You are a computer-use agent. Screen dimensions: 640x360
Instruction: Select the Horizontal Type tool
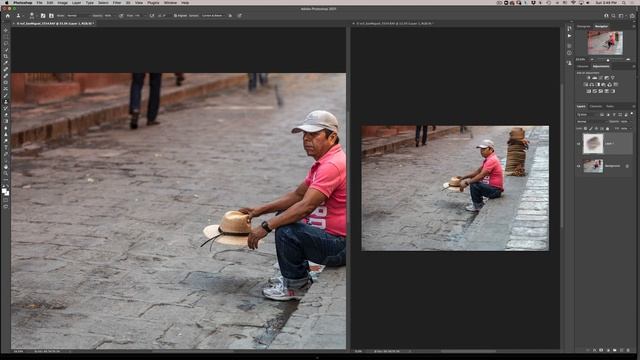pos(6,147)
